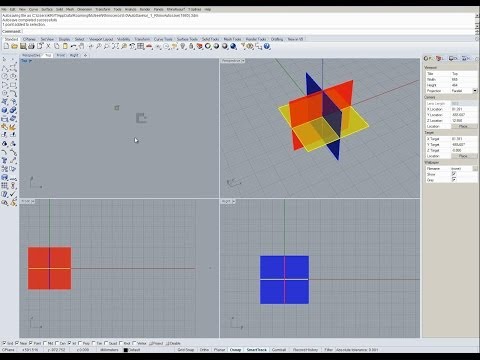Click the Options gear icon in toolbar
Viewport: 480px width, 360px height.
click(250, 46)
